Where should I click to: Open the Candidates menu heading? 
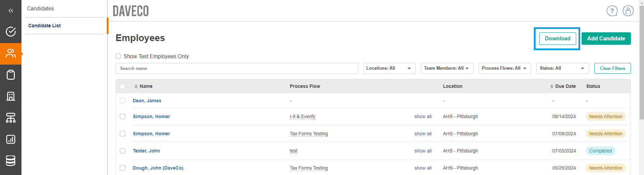pyautogui.click(x=40, y=9)
